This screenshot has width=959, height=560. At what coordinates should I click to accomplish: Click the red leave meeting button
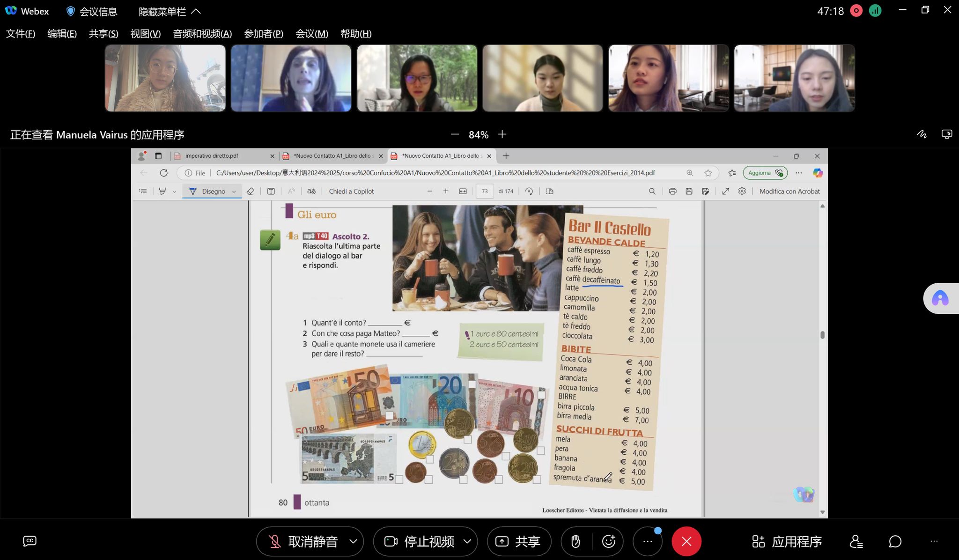(x=686, y=541)
